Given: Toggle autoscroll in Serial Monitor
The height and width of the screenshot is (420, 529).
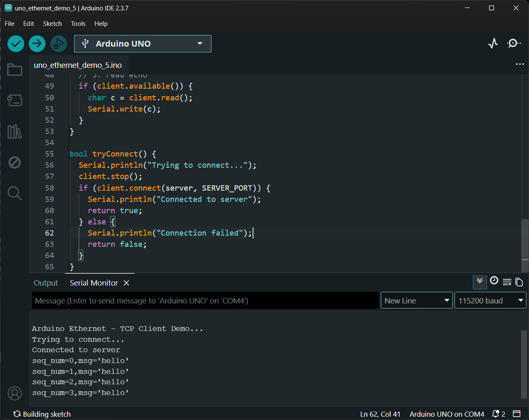Looking at the screenshot, I should click(479, 282).
